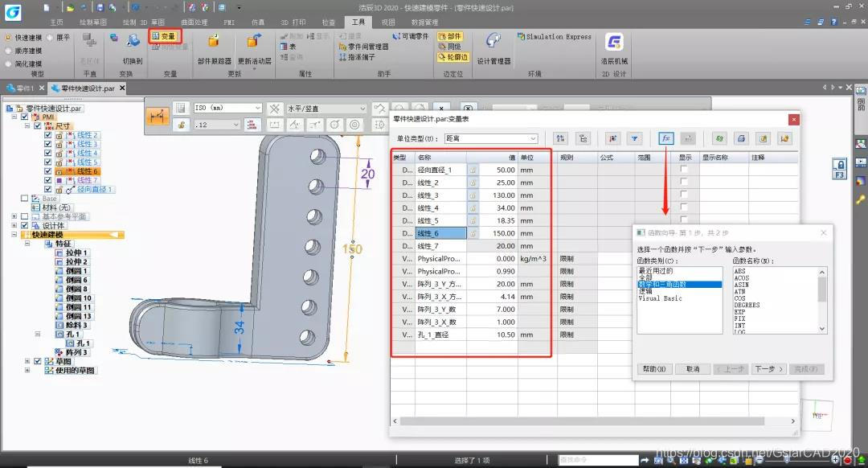Collapse the 孔 1 tree node

(x=38, y=334)
